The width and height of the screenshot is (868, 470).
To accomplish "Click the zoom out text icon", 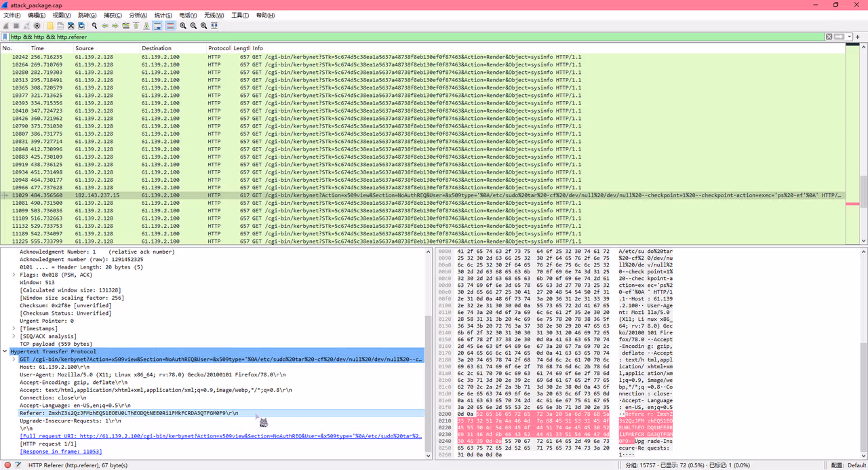I will 193,26.
